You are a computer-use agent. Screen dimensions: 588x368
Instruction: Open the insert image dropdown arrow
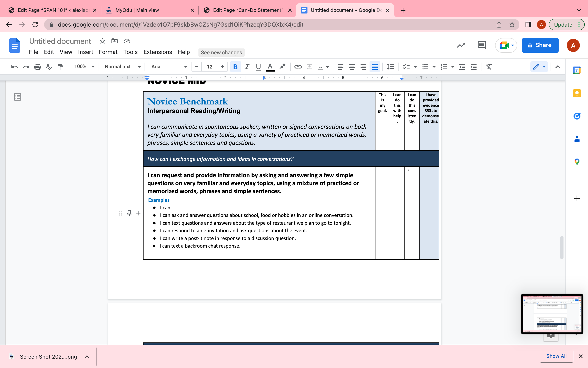(x=327, y=67)
